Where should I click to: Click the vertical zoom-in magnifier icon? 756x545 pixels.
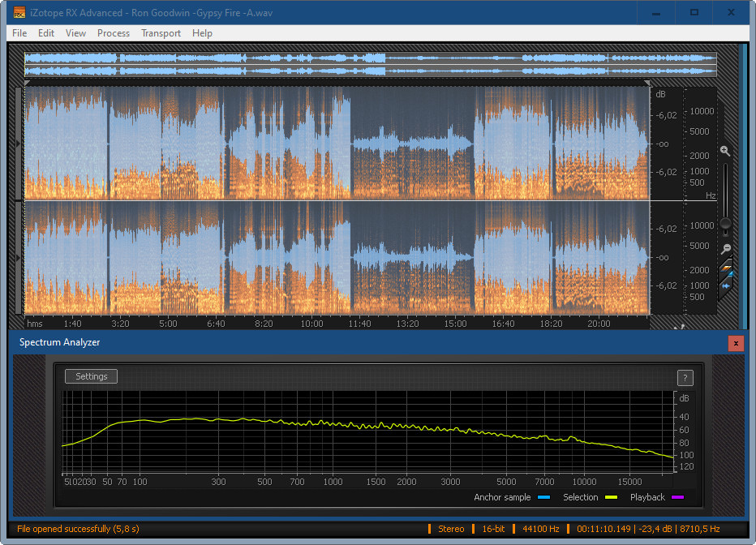[x=724, y=152]
